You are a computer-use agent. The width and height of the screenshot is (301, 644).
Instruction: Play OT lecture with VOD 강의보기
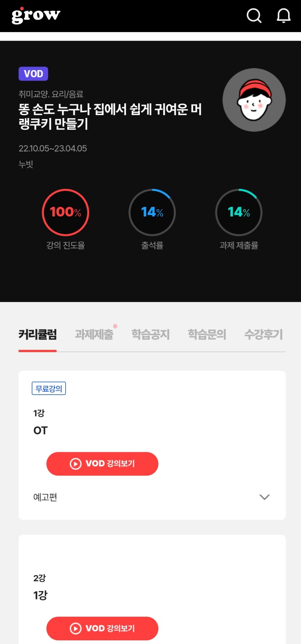click(102, 464)
